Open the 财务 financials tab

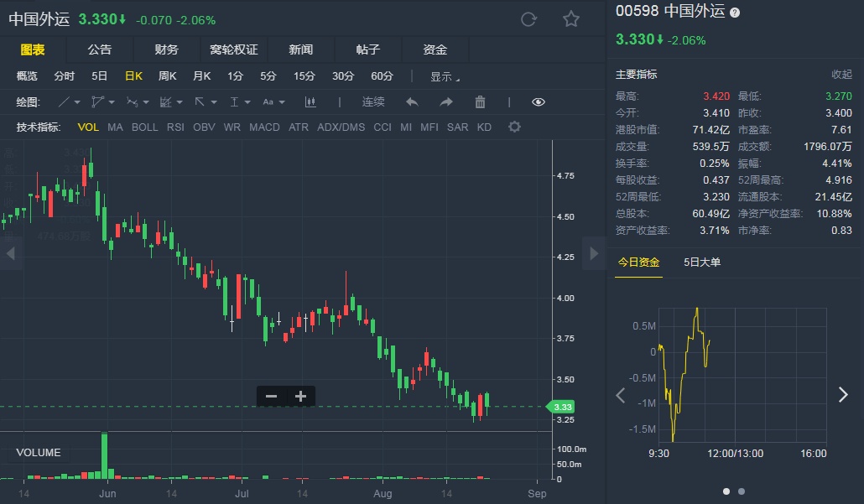(166, 49)
